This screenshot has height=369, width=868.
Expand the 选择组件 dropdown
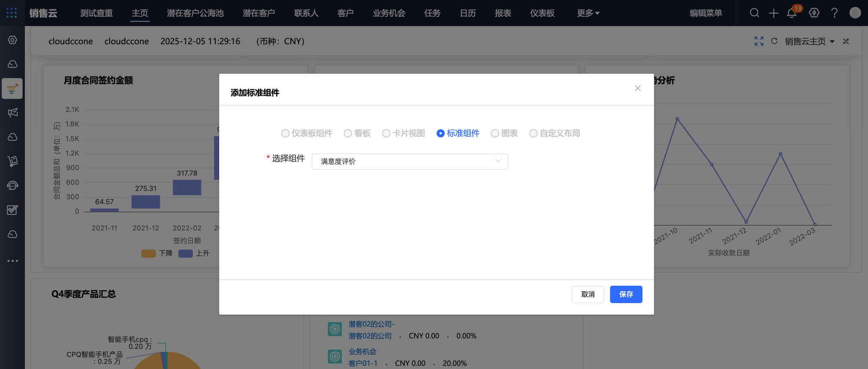click(410, 161)
